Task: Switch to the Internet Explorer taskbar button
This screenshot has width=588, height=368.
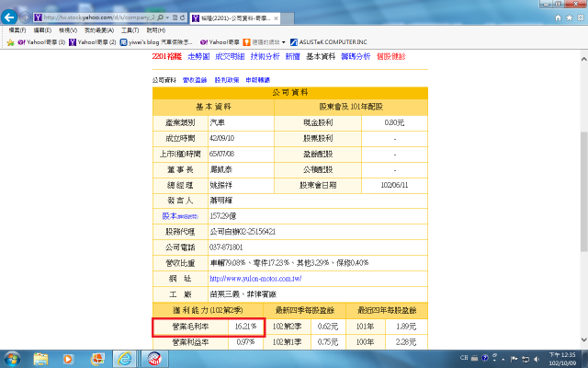Action: coord(125,359)
